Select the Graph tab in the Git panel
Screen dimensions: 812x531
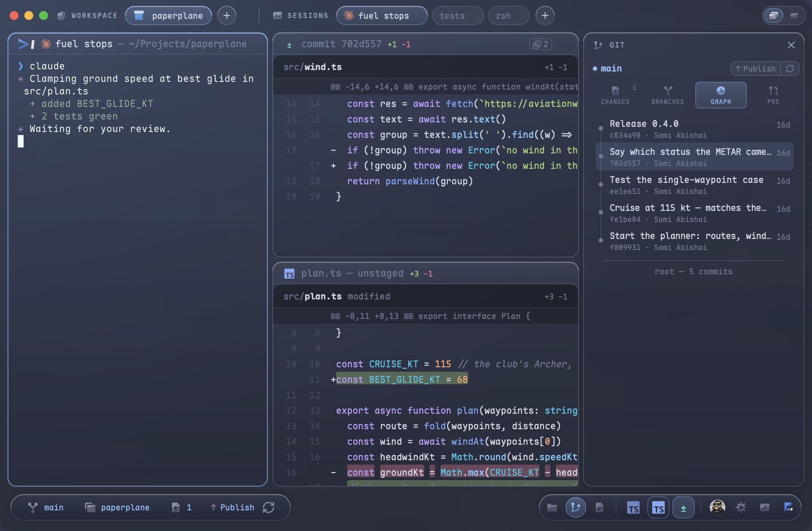coord(721,95)
